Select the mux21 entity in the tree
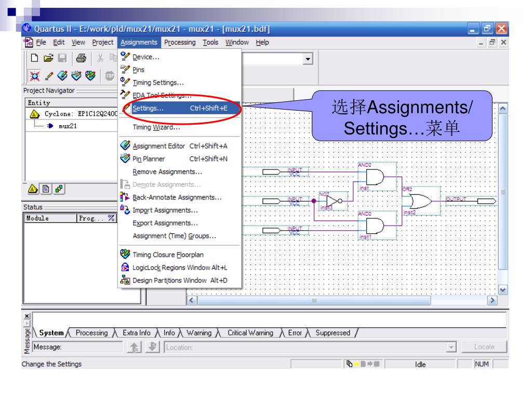This screenshot has height=399, width=532. pos(68,126)
